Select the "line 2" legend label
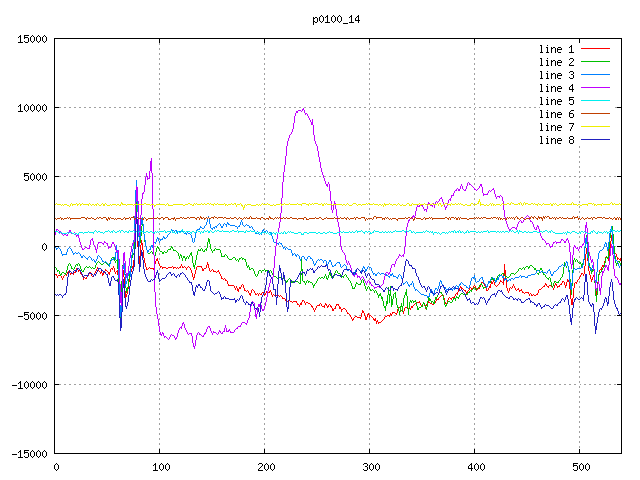This screenshot has width=640, height=480. coord(556,62)
